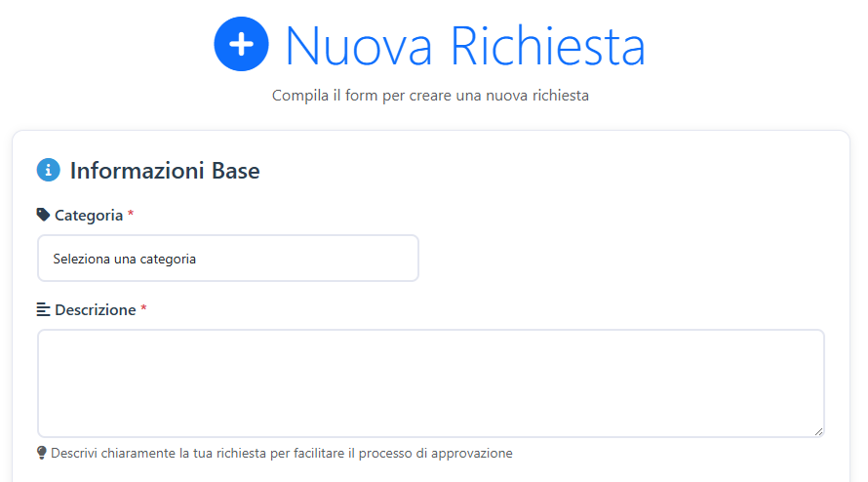Click the blue plus circle icon
This screenshot has height=482, width=868.
(241, 44)
